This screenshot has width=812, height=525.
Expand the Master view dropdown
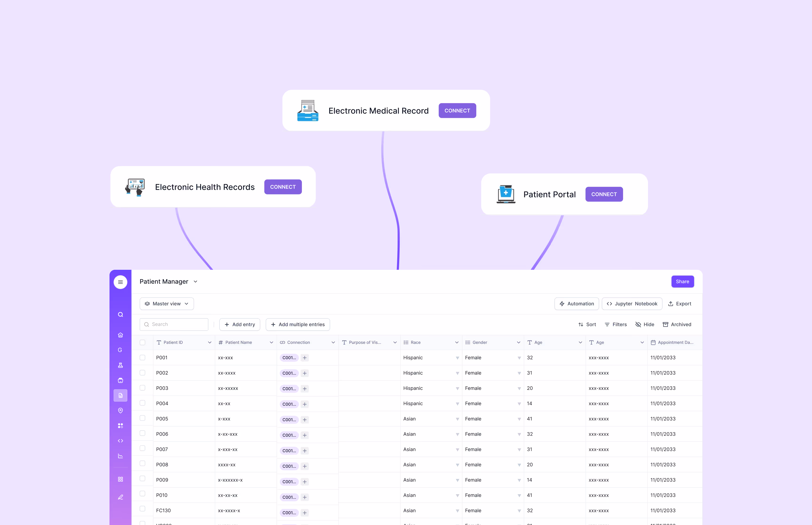tap(167, 304)
